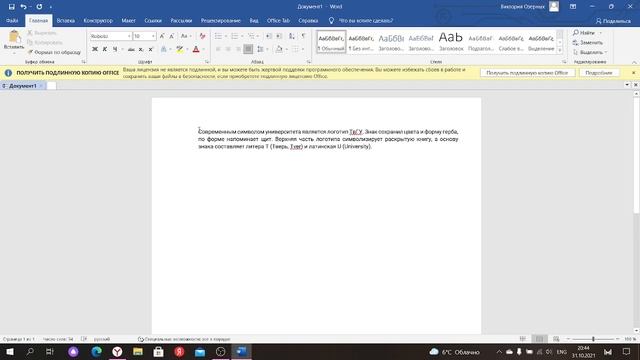The width and height of the screenshot is (640, 360).
Task: Open the Paragraph dialog launcher
Action: (309, 62)
